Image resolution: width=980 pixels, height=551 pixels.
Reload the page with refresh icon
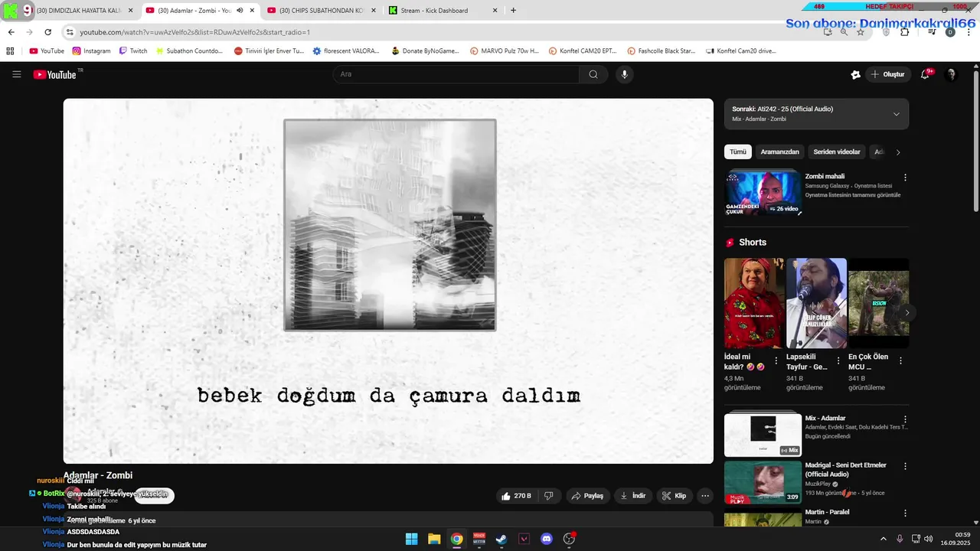click(47, 32)
